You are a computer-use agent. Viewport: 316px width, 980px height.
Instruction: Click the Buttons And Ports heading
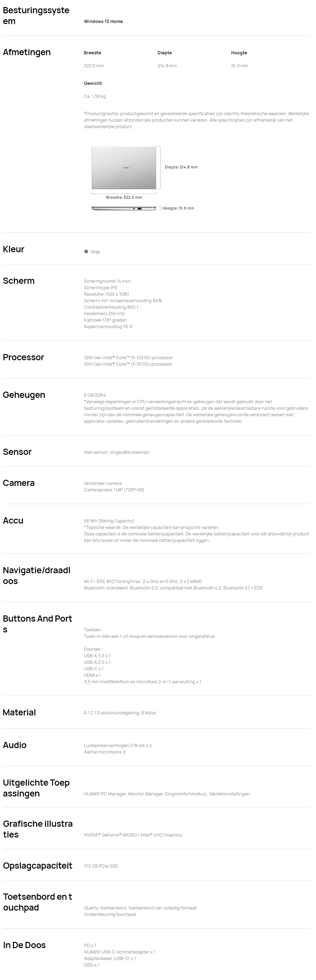pos(37,624)
